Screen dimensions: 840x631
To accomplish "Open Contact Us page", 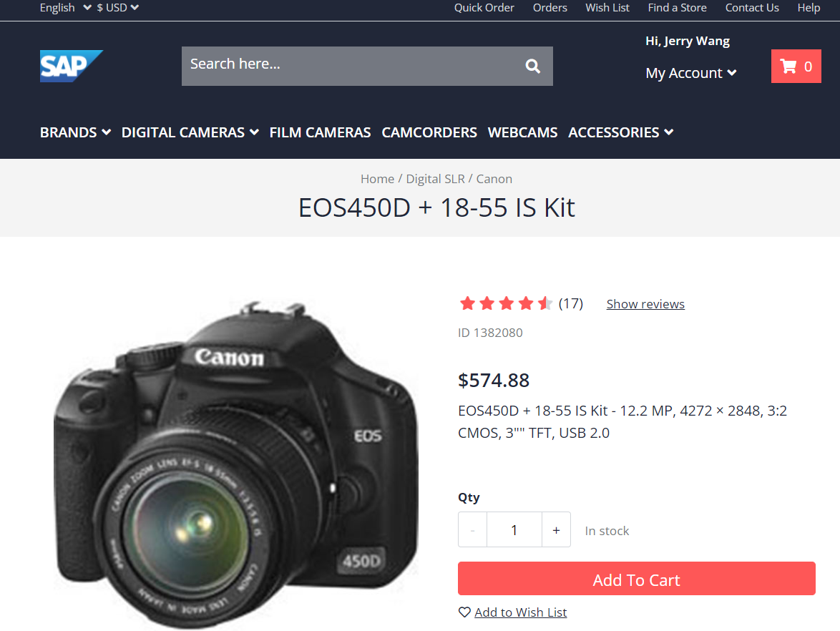I will 751,7.
